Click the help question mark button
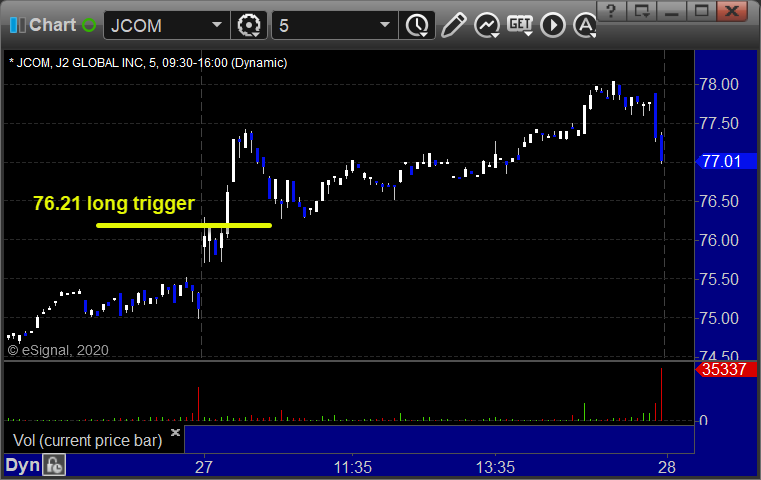Image resolution: width=761 pixels, height=480 pixels. 611,10
